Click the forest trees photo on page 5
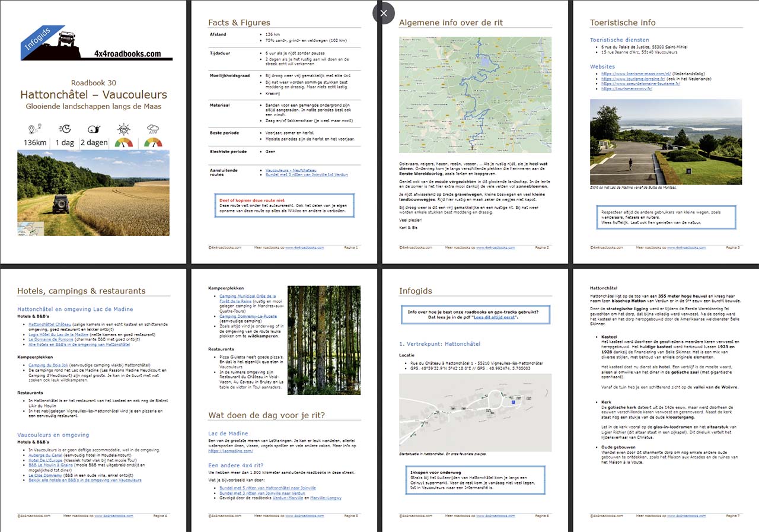 [324, 340]
